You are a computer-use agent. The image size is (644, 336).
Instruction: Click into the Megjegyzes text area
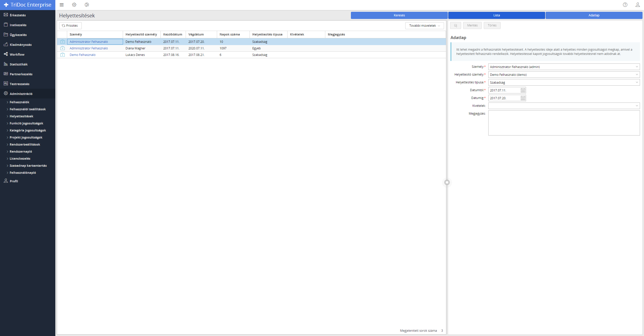564,123
